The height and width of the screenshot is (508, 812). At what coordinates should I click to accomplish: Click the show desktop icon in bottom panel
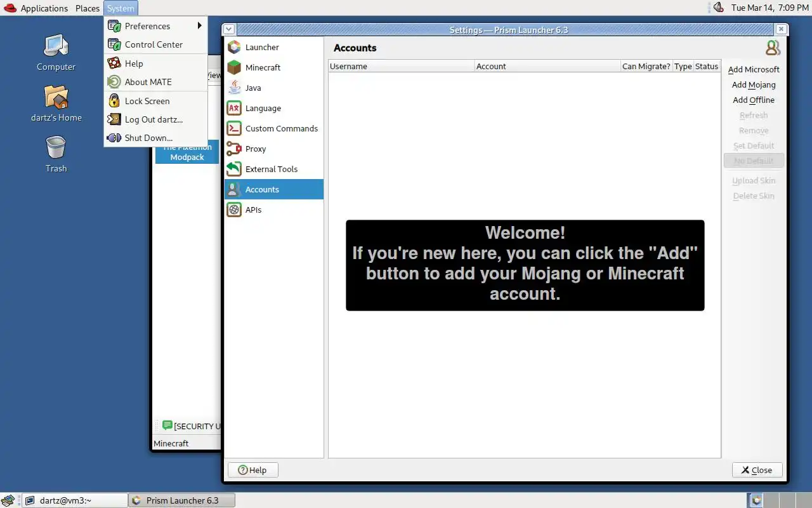tap(7, 500)
